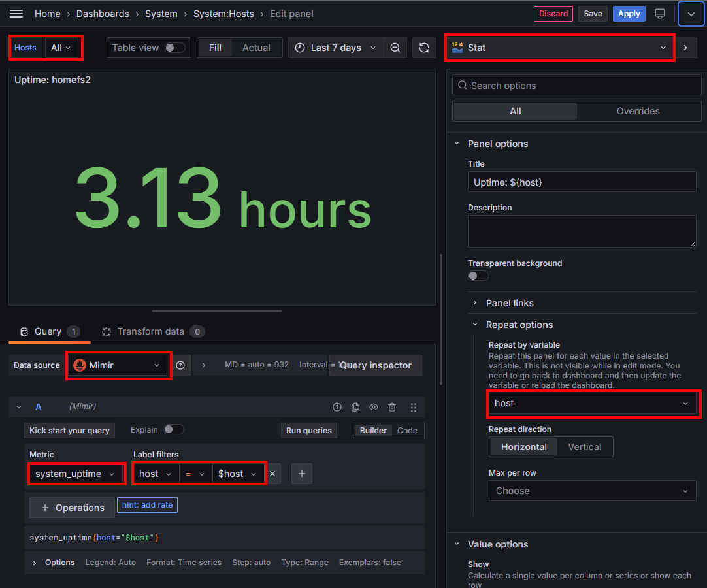Viewport: 707px width, 588px height.
Task: Collapse the Value options section
Action: pyautogui.click(x=457, y=544)
